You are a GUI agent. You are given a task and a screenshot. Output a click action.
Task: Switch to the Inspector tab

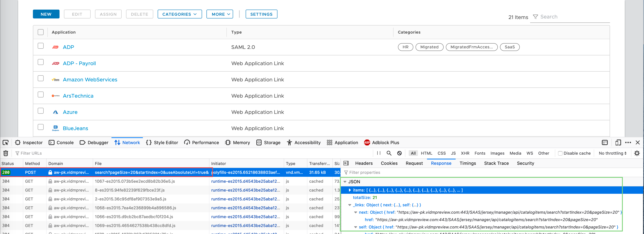pyautogui.click(x=29, y=142)
